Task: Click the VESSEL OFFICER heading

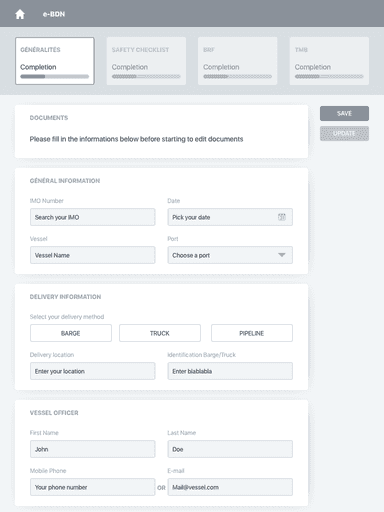Action: pos(54,413)
